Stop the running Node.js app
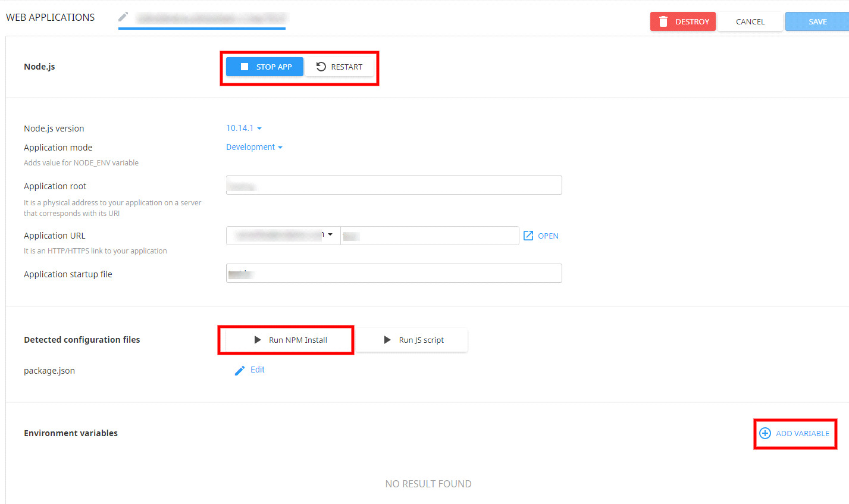 pos(264,67)
